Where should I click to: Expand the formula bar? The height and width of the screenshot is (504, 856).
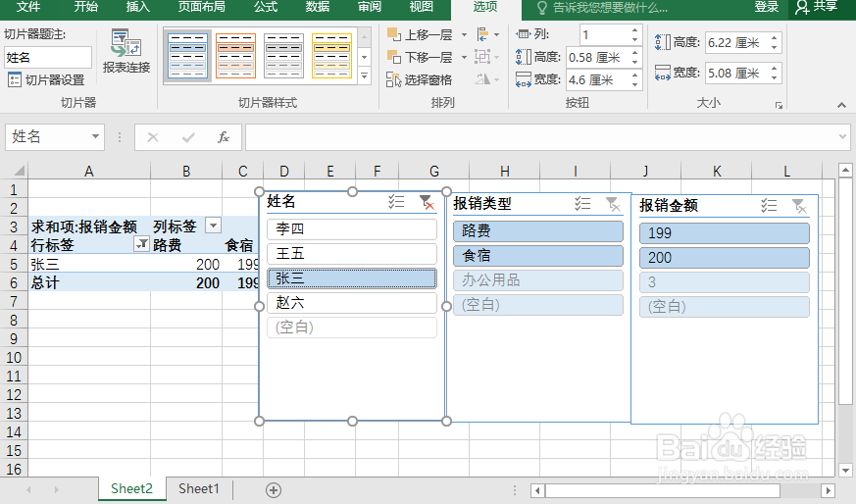coord(842,137)
